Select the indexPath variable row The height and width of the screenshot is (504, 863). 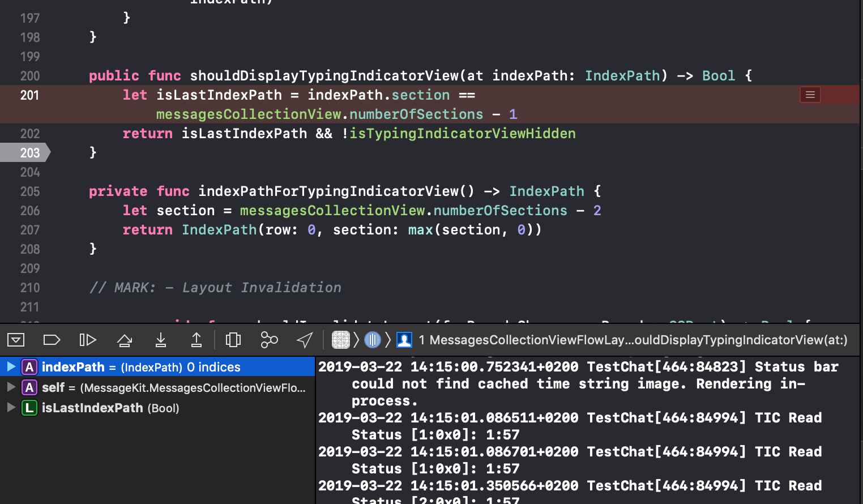click(x=157, y=367)
